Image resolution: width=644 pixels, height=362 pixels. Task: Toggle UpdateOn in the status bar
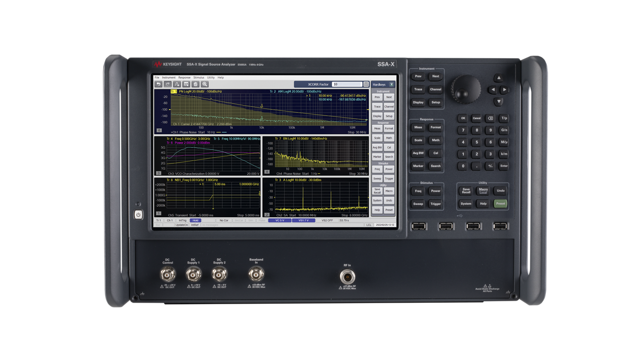tap(181, 225)
